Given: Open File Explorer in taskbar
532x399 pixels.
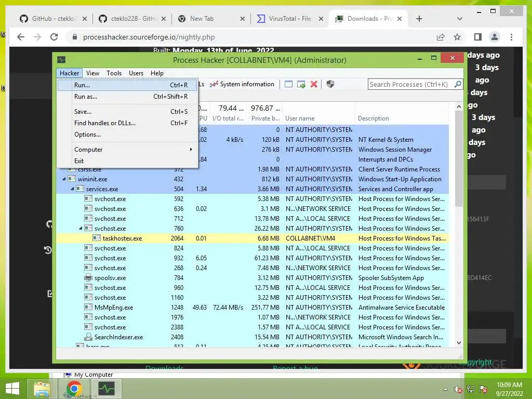Looking at the screenshot, I should (x=42, y=389).
